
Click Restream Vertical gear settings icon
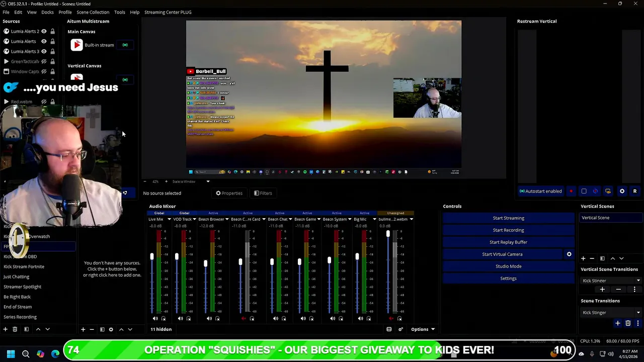(x=622, y=191)
